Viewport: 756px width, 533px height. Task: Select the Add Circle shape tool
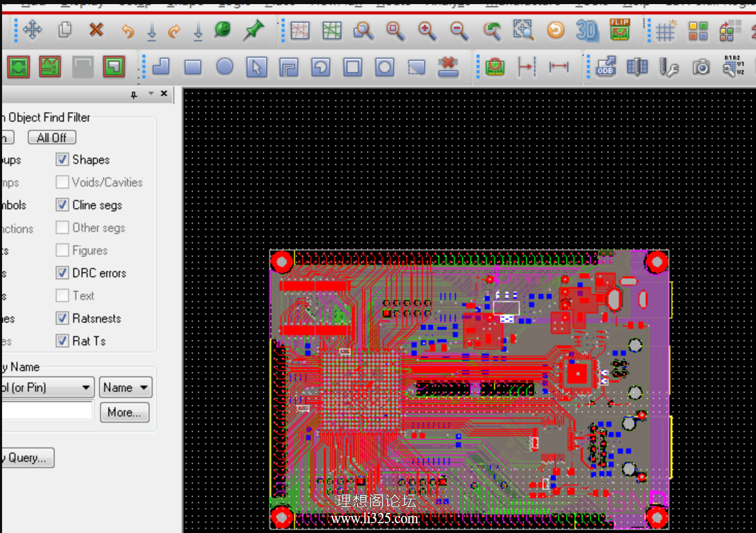coord(225,66)
